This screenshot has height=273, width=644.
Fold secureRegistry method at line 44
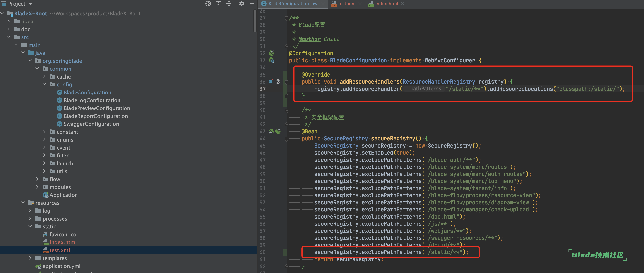click(x=287, y=139)
